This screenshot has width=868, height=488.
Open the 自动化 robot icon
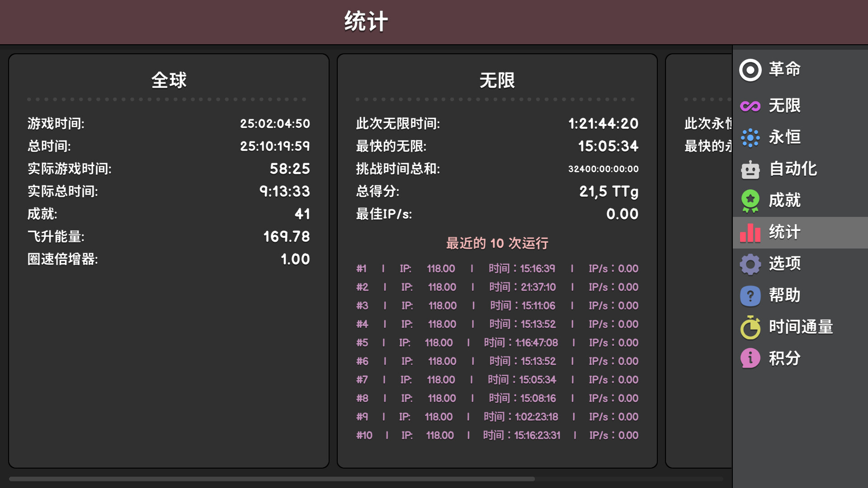tap(750, 169)
